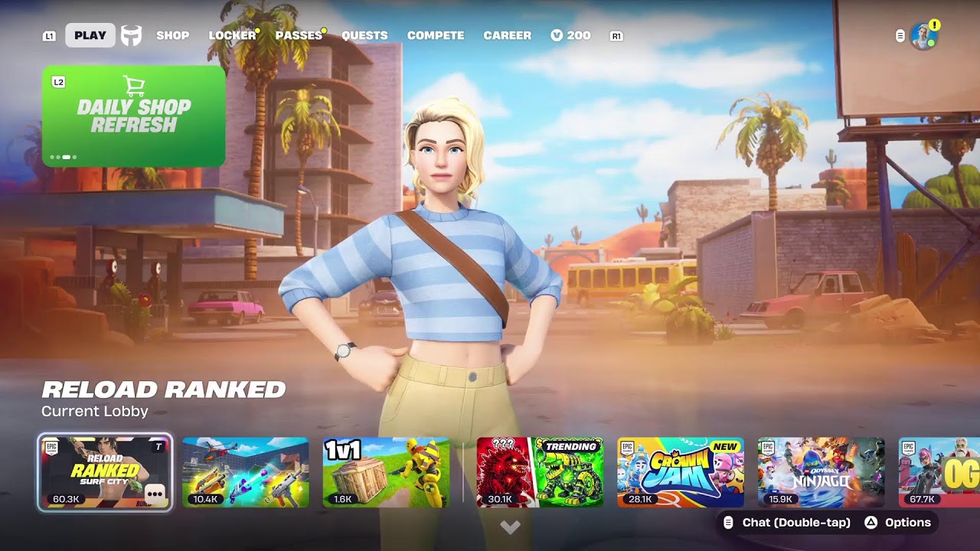Click the '60.3K' player count
The image size is (980, 551).
pyautogui.click(x=65, y=499)
